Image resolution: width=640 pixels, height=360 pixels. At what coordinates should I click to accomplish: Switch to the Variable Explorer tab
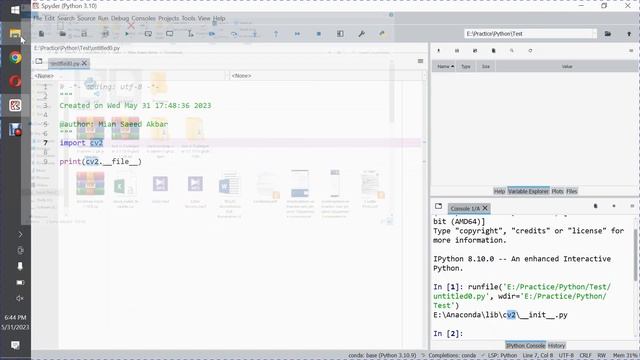528,191
